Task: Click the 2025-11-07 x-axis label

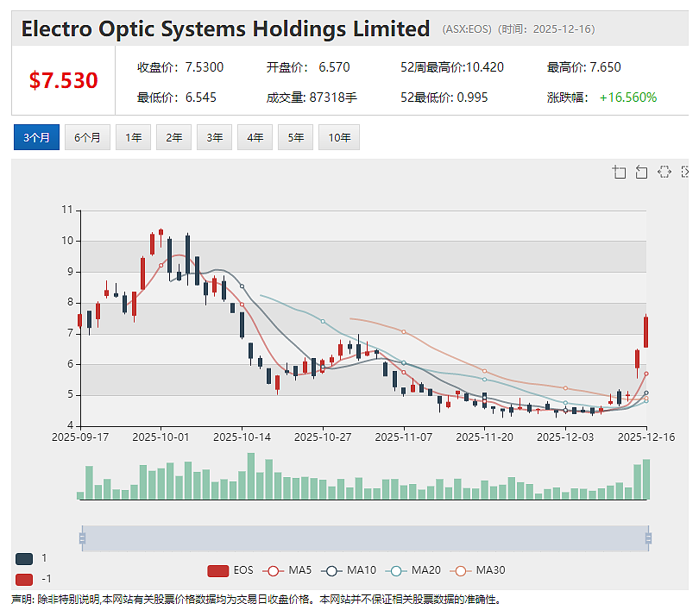Action: (404, 437)
